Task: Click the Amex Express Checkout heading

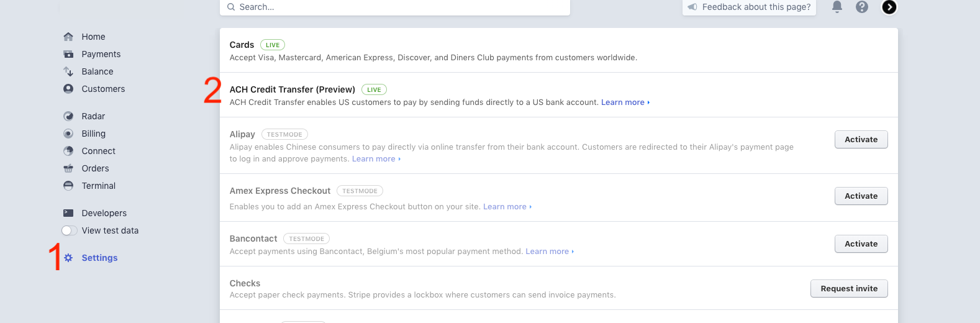Action: [x=280, y=191]
